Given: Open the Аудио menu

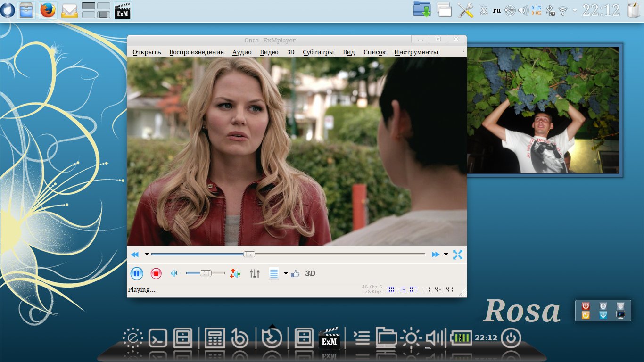Looking at the screenshot, I should 242,52.
